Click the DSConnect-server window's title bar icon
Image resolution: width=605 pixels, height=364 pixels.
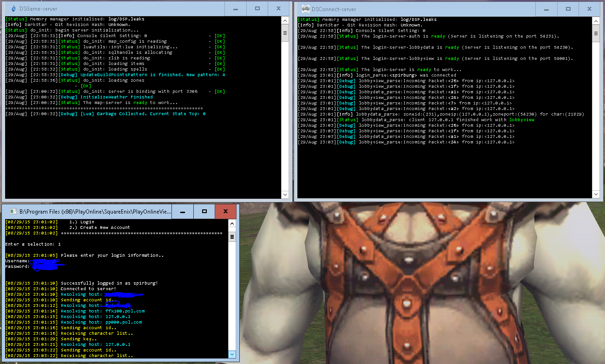tap(305, 8)
